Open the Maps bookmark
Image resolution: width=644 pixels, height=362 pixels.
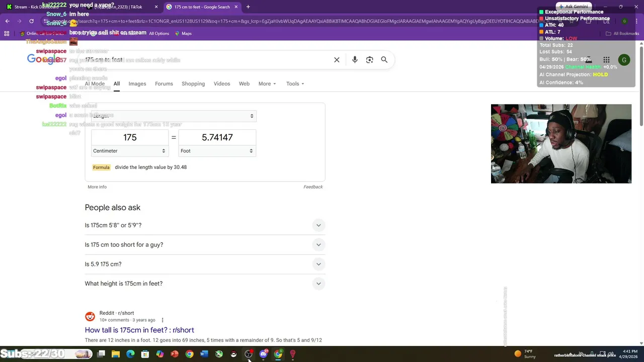click(183, 34)
